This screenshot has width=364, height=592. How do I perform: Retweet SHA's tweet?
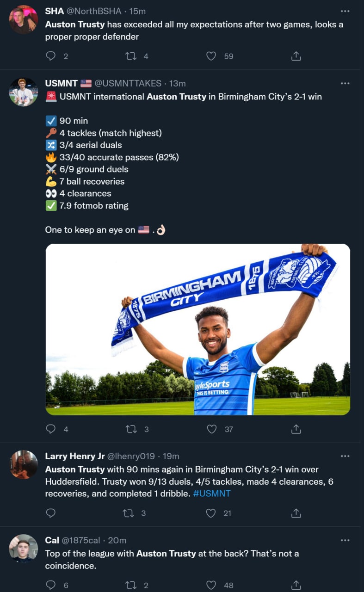[x=131, y=56]
